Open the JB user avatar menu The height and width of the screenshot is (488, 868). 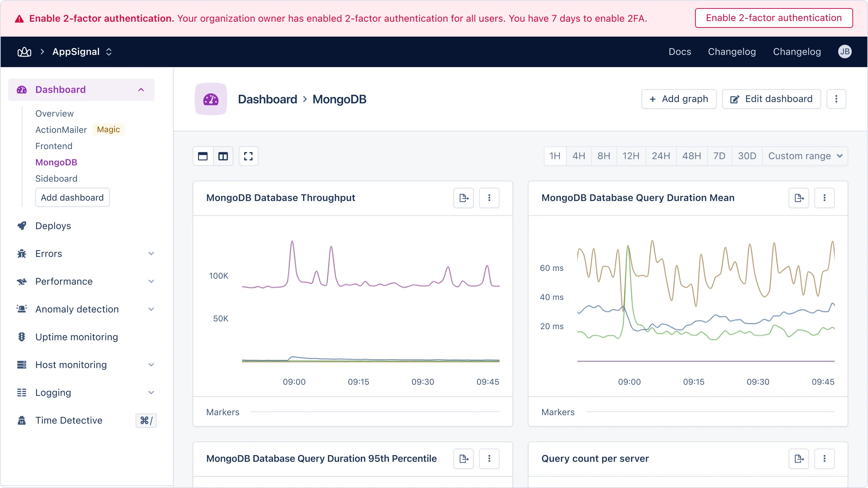tap(845, 52)
